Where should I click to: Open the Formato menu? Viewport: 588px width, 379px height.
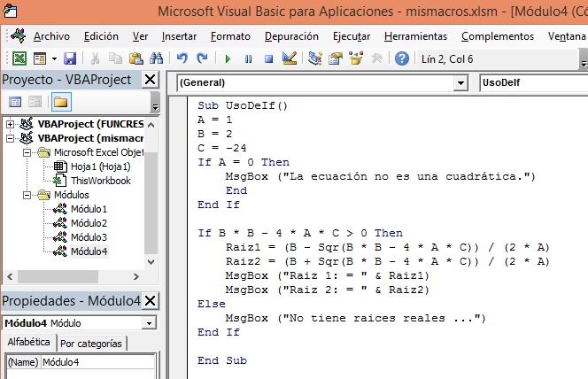point(230,36)
